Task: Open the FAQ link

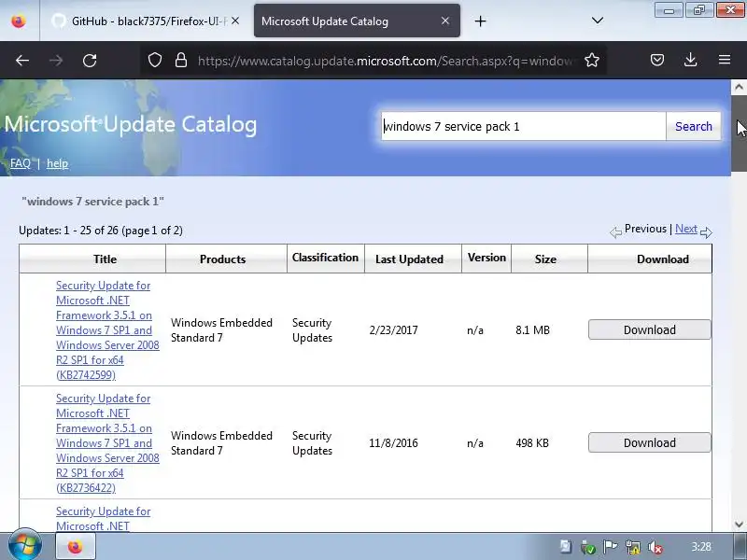Action: [x=21, y=163]
